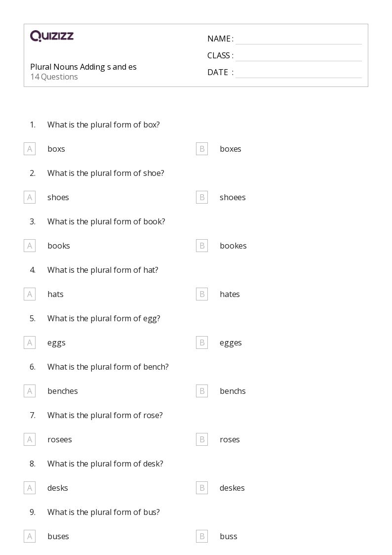Viewport: 392px width, 555px height.
Task: Mark box A for benches
Action: pos(30,391)
